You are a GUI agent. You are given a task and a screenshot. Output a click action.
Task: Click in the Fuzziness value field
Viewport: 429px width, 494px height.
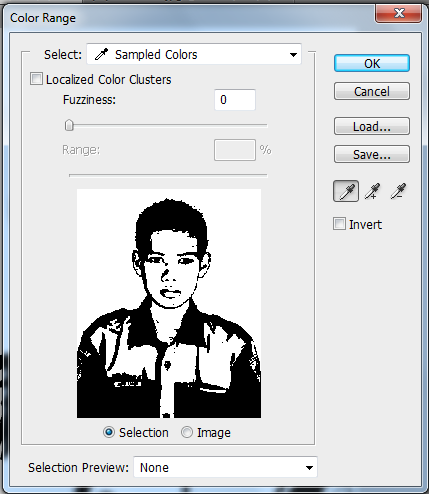(235, 100)
